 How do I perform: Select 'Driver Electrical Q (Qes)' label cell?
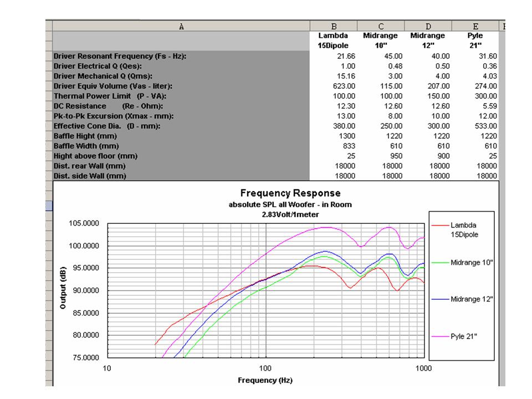(x=181, y=66)
